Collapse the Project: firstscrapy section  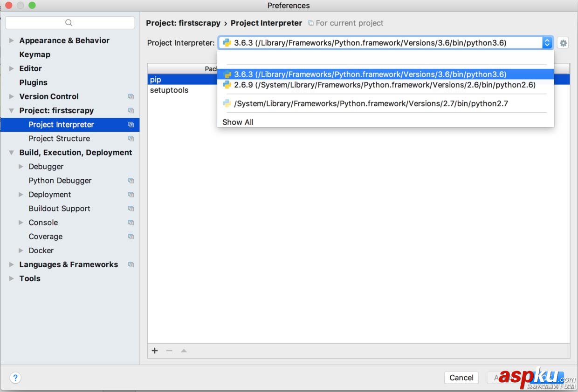(12, 110)
